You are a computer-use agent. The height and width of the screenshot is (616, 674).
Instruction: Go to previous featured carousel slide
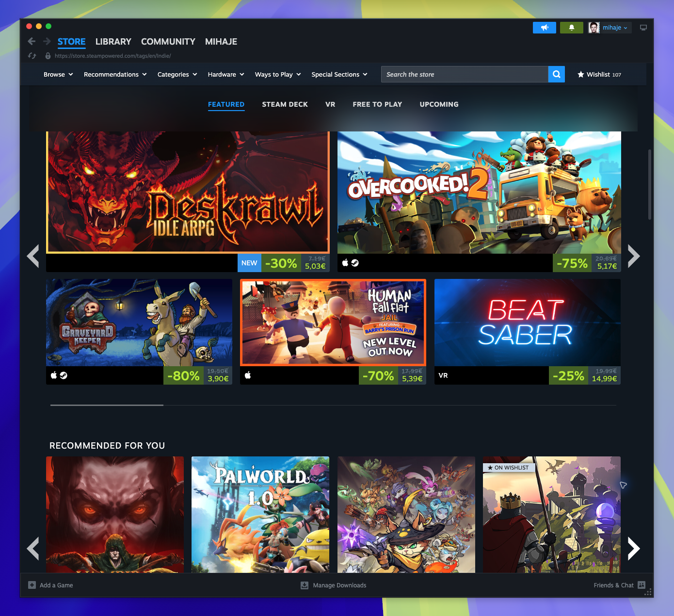(x=33, y=256)
